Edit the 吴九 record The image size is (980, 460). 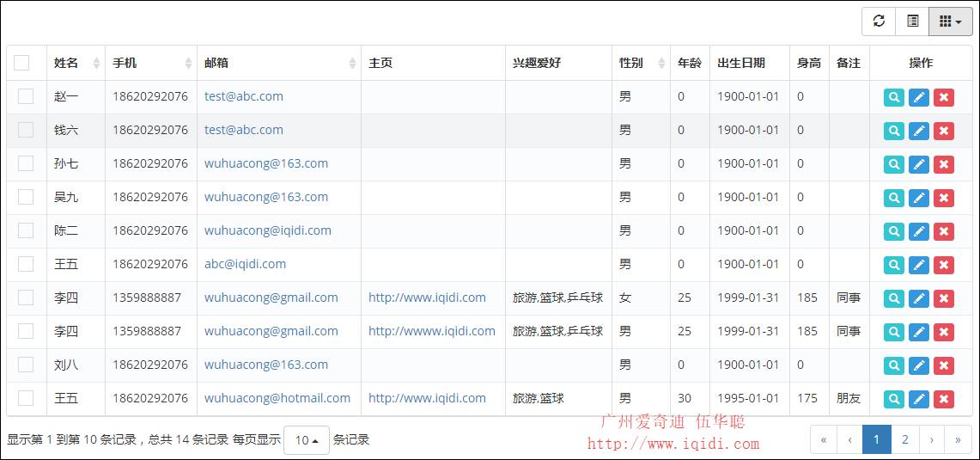point(919,198)
